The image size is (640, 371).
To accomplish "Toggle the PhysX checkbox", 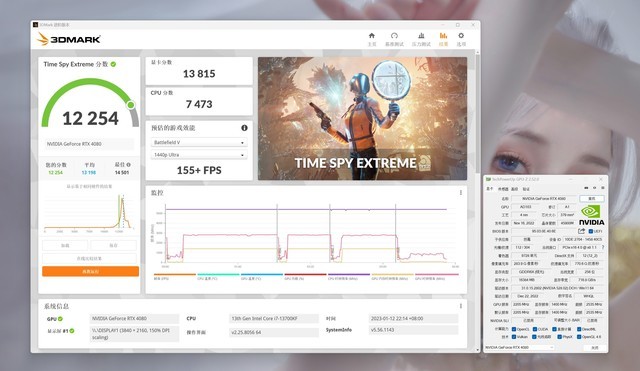I will point(559,337).
